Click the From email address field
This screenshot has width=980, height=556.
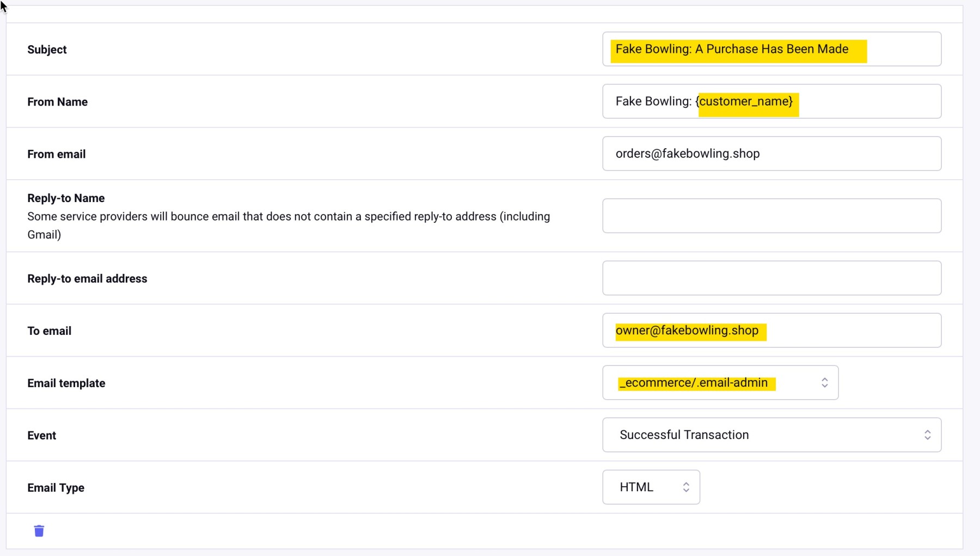click(771, 154)
